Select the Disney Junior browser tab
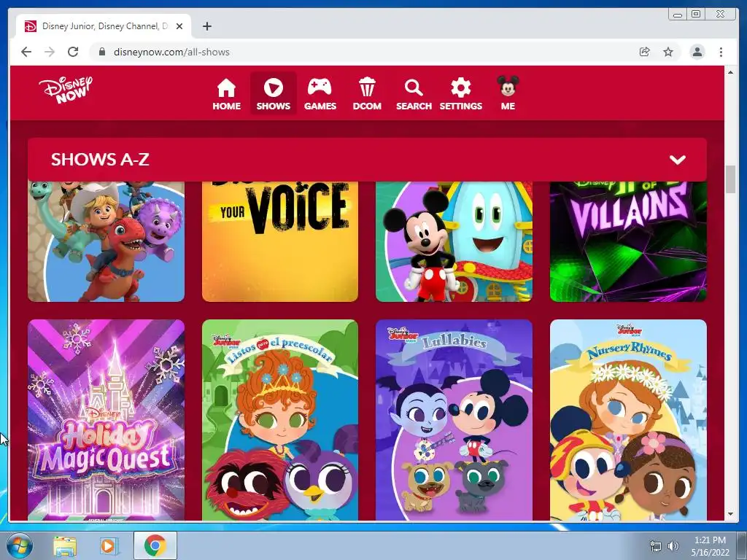This screenshot has width=747, height=560. [x=104, y=26]
